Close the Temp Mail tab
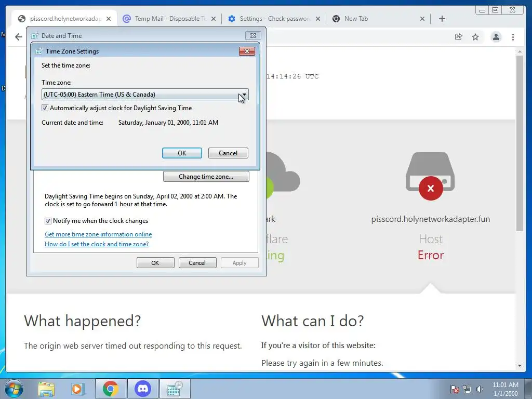Image resolution: width=532 pixels, height=399 pixels. (214, 19)
